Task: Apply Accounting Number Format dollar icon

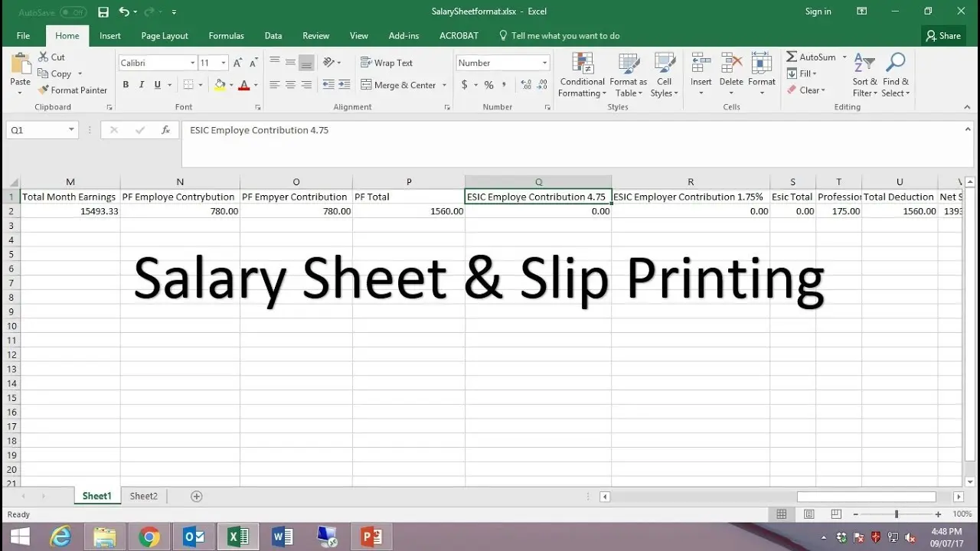Action: coord(464,85)
